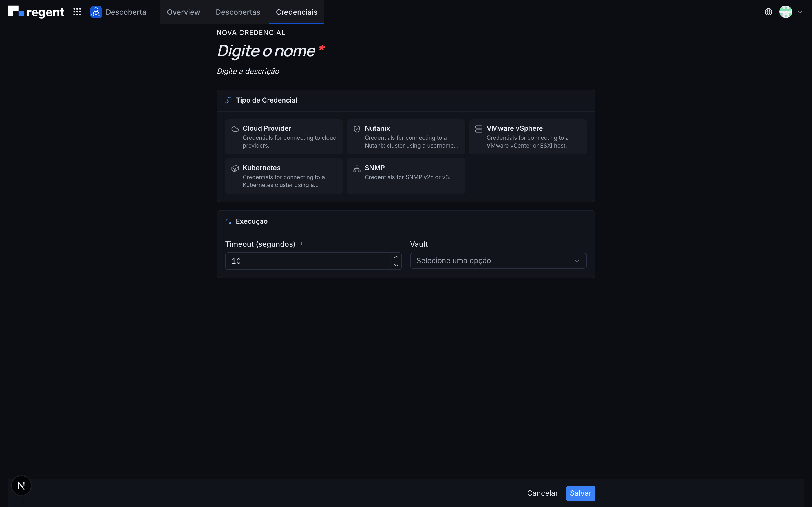Select the Cloud Provider credential type
812x507 pixels.
click(x=284, y=137)
